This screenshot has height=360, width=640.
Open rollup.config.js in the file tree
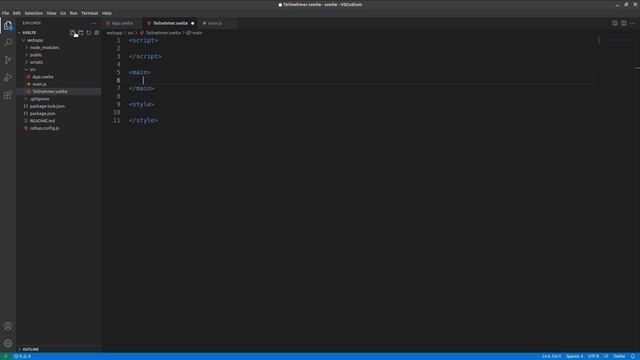(44, 128)
